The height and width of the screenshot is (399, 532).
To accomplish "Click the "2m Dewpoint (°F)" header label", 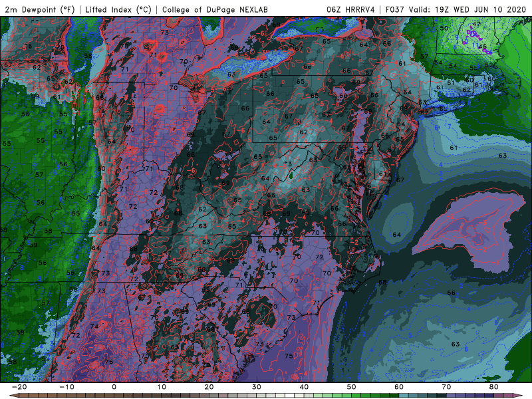I will 39,9.
